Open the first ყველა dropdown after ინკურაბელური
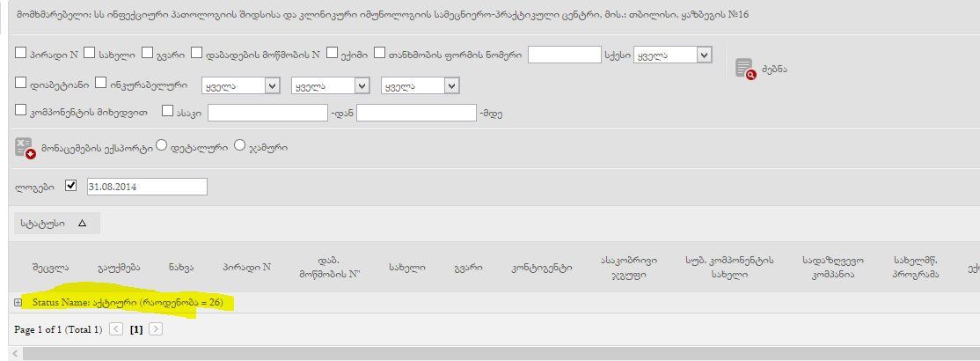Image resolution: width=980 pixels, height=361 pixels. [x=238, y=85]
